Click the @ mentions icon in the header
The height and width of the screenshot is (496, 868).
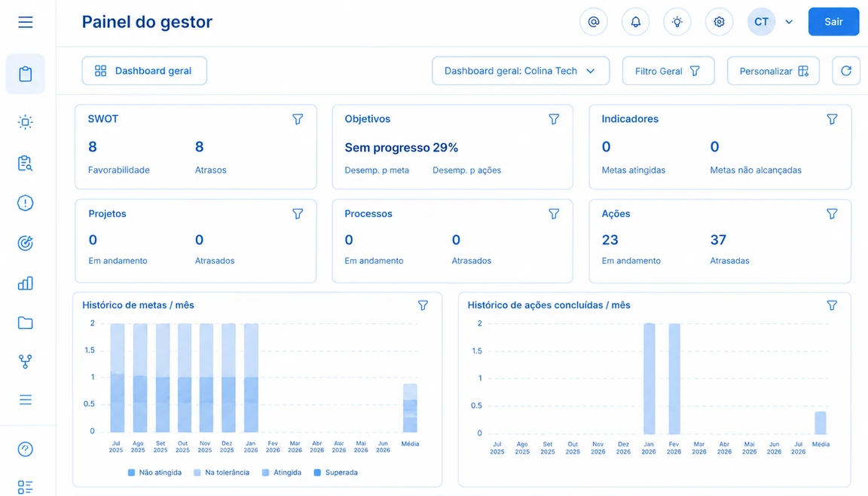point(594,22)
